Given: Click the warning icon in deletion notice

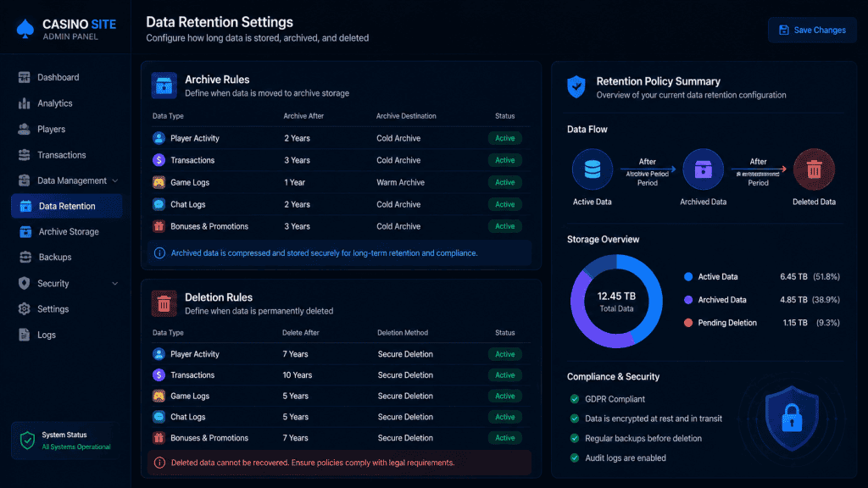Looking at the screenshot, I should 159,463.
